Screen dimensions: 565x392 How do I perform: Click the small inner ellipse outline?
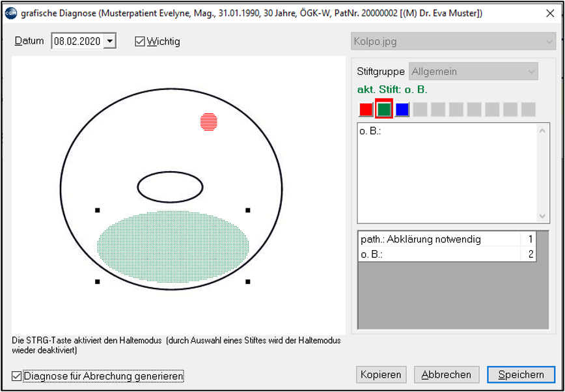170,187
